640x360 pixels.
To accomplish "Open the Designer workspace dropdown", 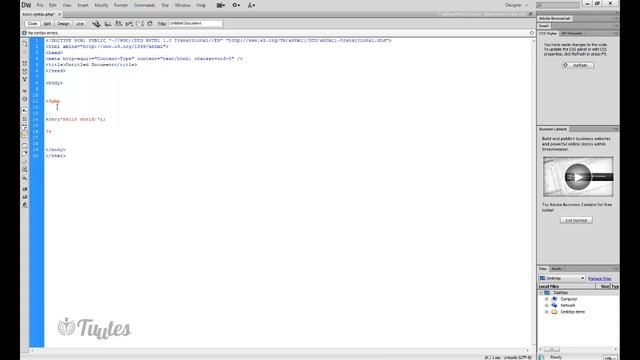I will click(516, 5).
